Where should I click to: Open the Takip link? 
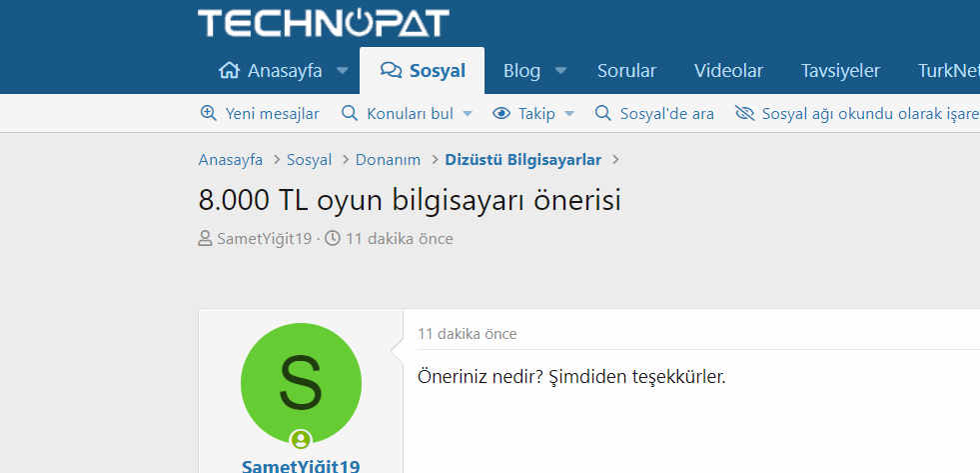(x=536, y=114)
